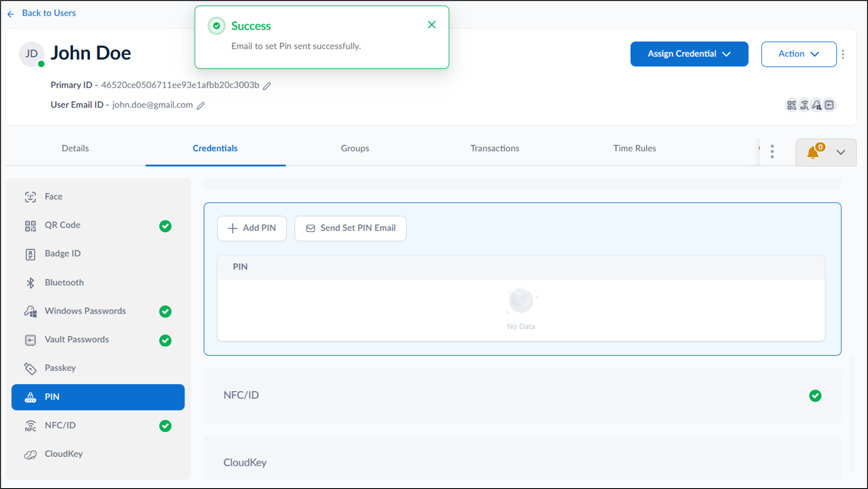Click the NFC badge icon in header

pyautogui.click(x=804, y=105)
